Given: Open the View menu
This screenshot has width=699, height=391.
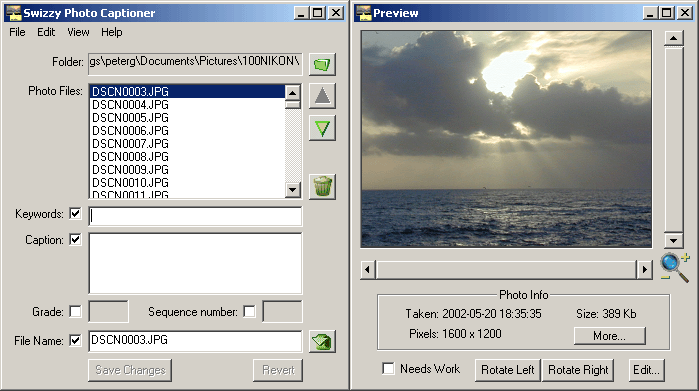Looking at the screenshot, I should point(78,32).
